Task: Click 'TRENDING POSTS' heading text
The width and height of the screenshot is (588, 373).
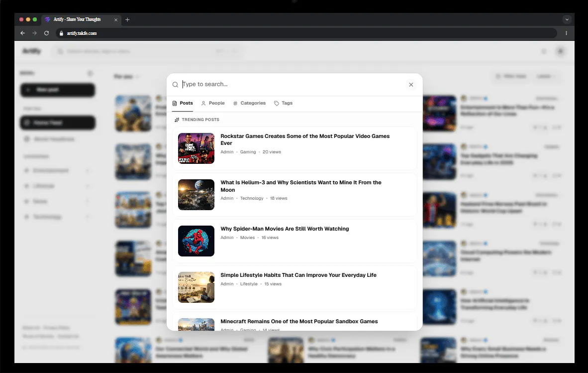Action: [x=200, y=120]
